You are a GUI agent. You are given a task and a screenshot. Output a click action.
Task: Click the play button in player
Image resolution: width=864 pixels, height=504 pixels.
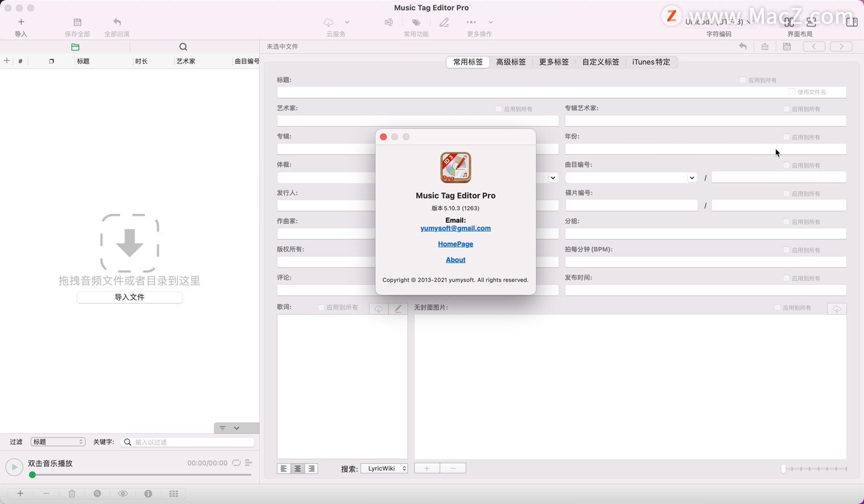(x=14, y=467)
